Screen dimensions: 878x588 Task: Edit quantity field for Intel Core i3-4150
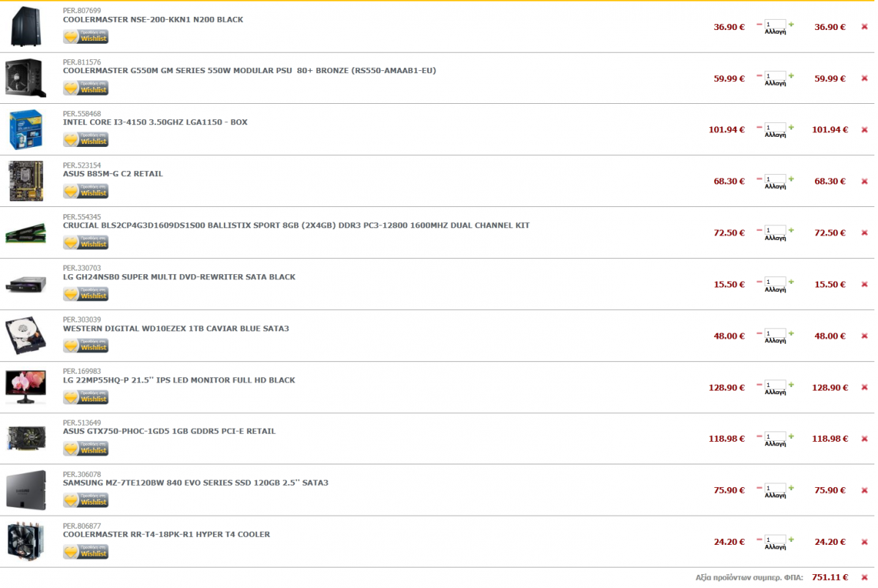pos(775,127)
